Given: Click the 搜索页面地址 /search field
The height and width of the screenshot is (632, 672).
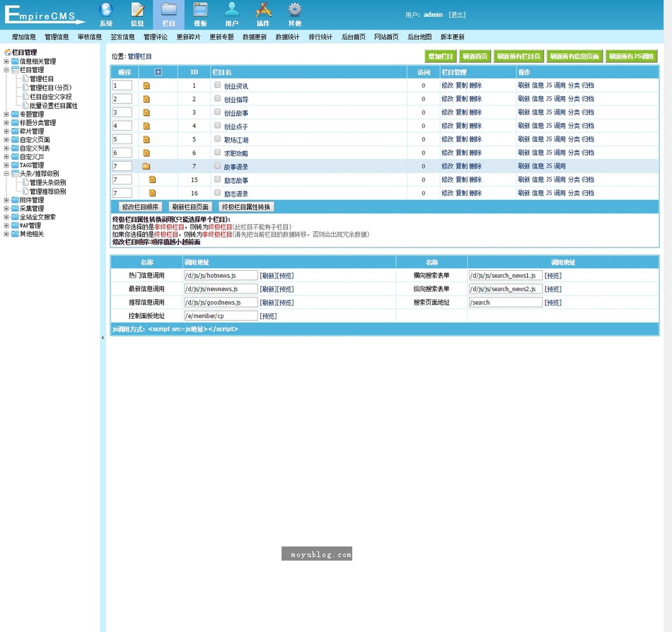Looking at the screenshot, I should point(505,303).
